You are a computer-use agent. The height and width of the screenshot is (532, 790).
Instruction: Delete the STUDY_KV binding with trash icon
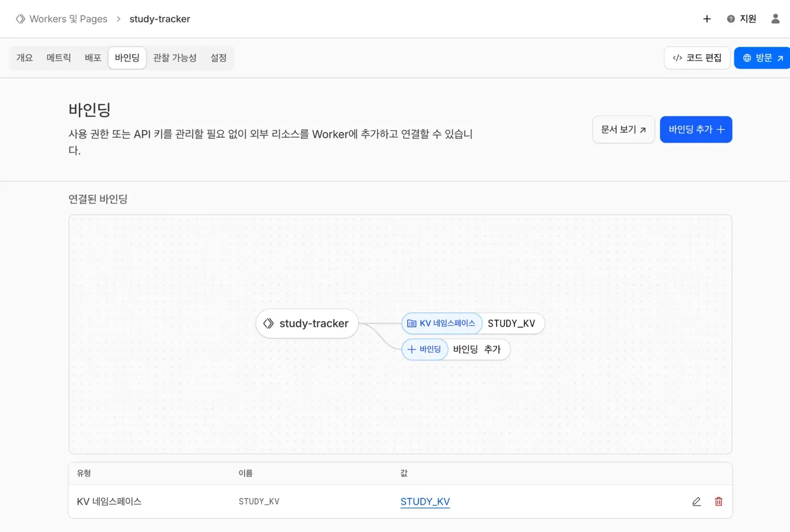point(719,502)
